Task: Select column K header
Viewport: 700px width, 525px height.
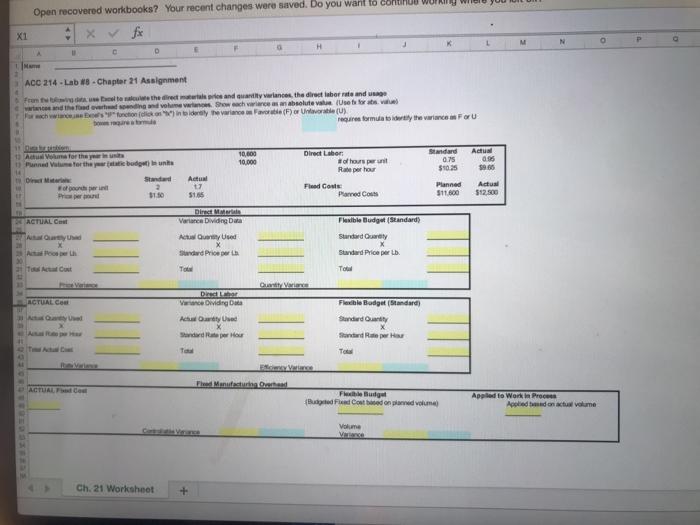Action: pos(449,43)
